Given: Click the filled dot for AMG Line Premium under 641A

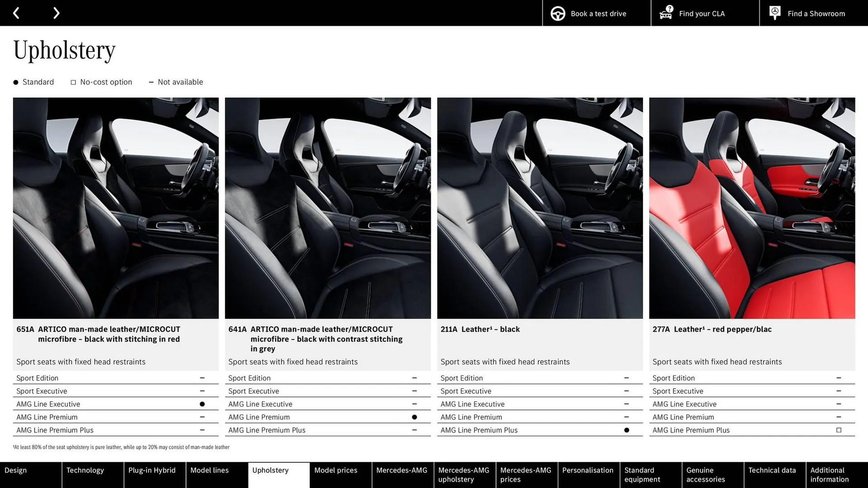Looking at the screenshot, I should (414, 417).
